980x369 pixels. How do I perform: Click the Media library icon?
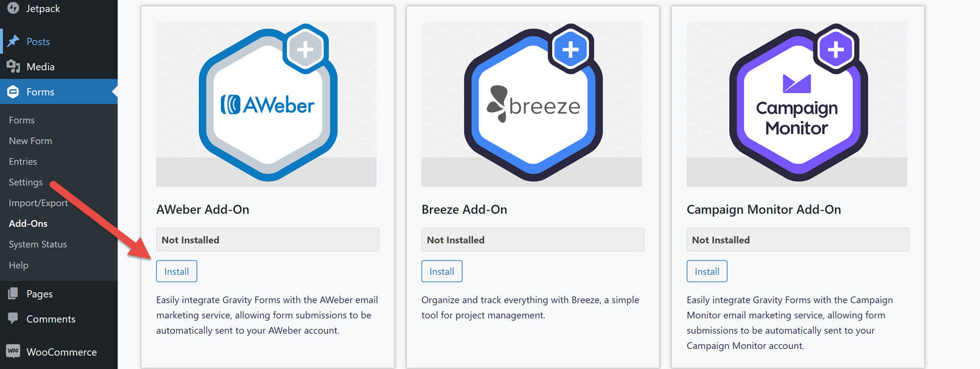click(13, 66)
